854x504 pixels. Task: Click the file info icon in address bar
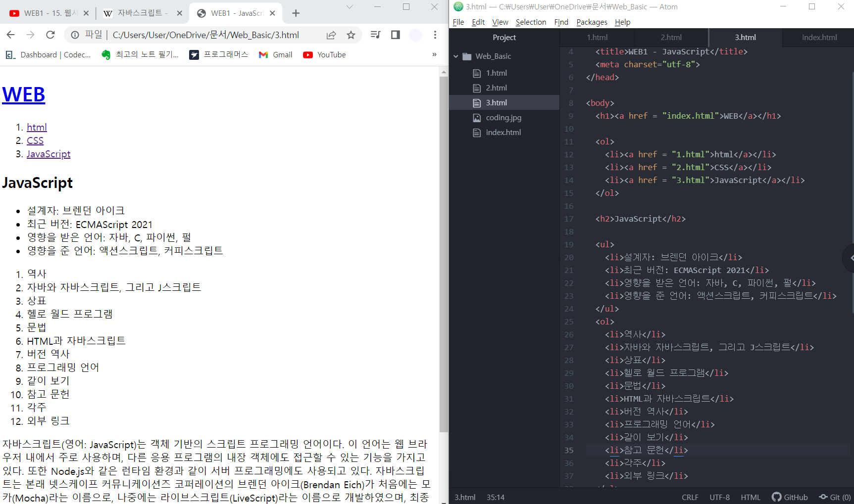tap(75, 35)
